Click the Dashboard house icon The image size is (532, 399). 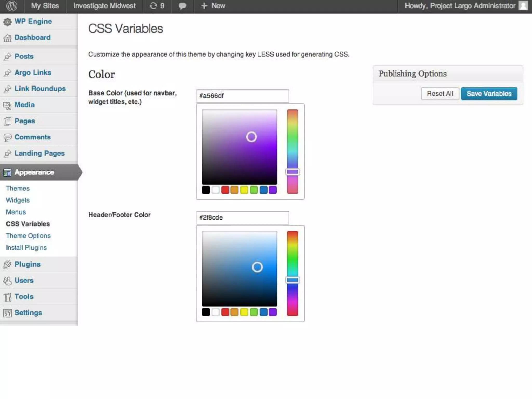click(x=8, y=38)
